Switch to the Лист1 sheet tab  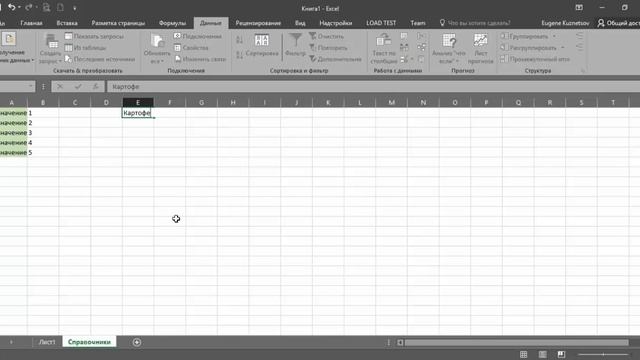pyautogui.click(x=47, y=342)
